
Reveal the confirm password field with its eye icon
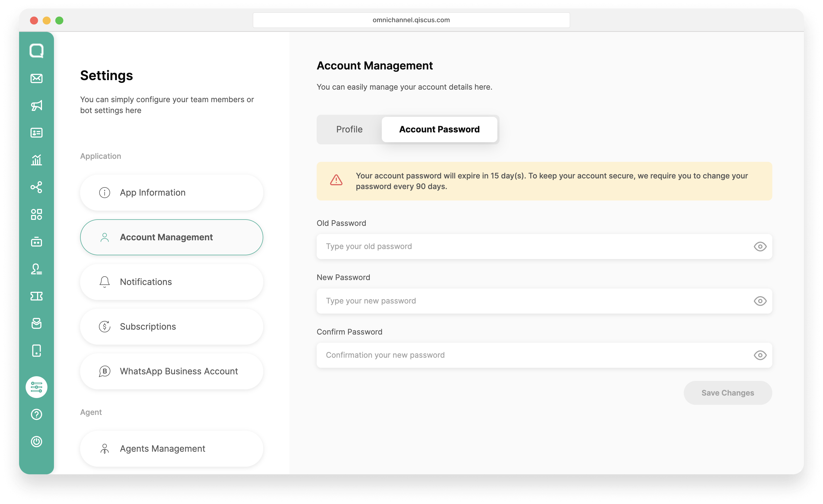tap(760, 355)
